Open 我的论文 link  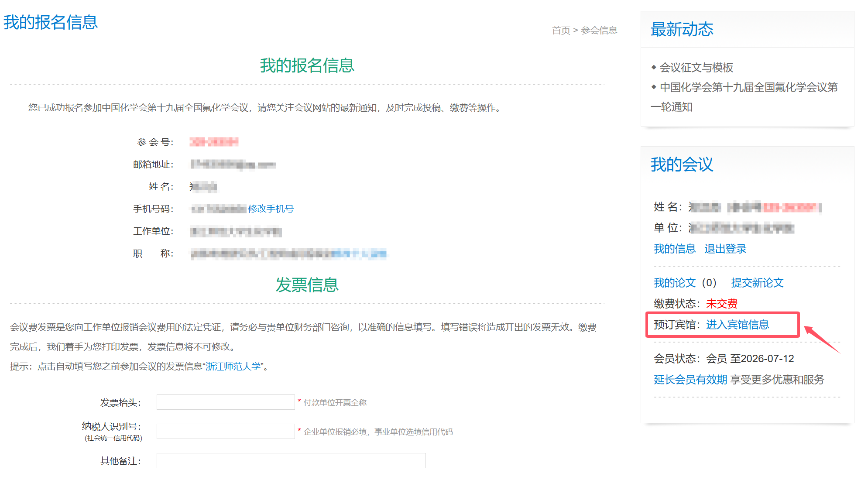pyautogui.click(x=674, y=283)
